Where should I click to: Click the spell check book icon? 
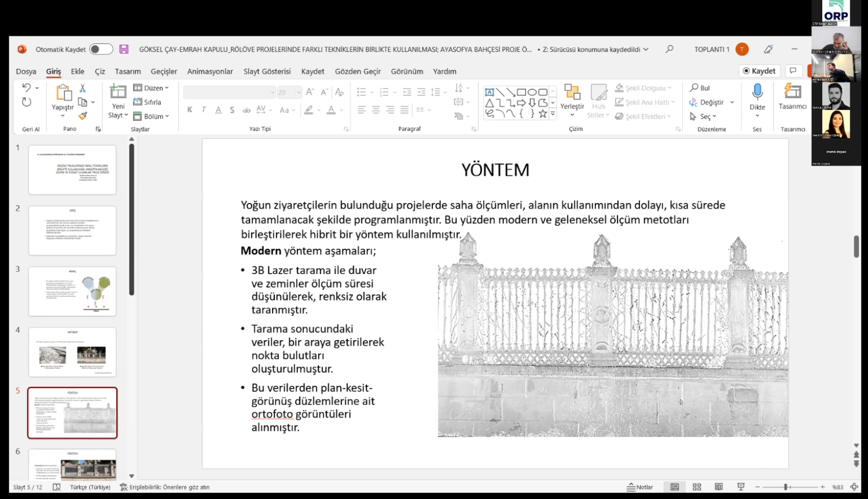57,487
